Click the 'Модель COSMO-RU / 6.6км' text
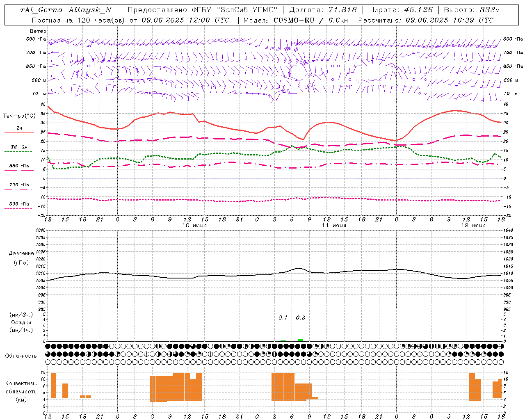525x420 pixels. [x=296, y=20]
